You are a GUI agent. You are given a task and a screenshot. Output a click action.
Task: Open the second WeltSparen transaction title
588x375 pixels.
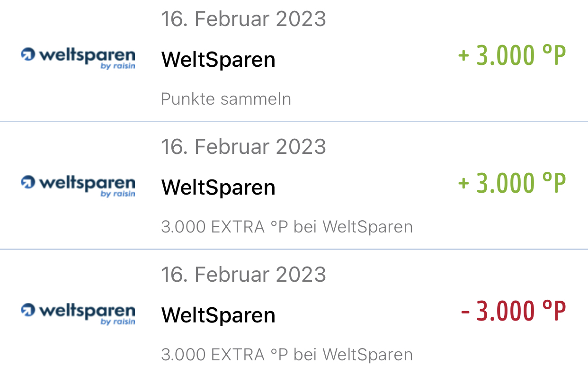218,188
